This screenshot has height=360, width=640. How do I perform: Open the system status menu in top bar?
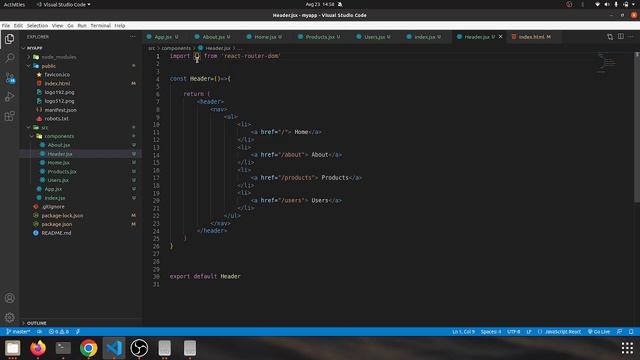click(616, 4)
